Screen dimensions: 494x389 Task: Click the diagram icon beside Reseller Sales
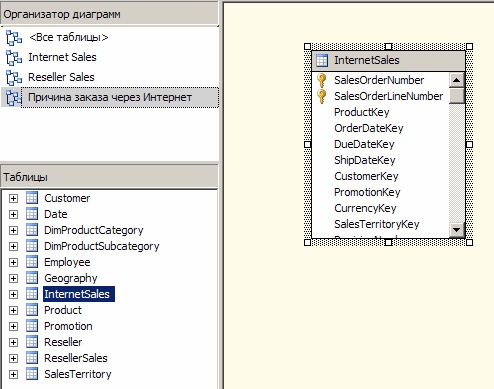14,78
